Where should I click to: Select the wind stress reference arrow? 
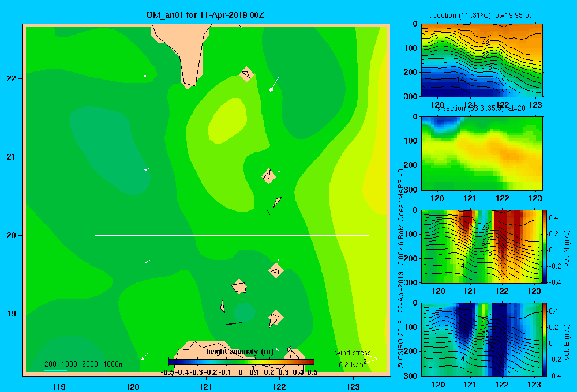[x=355, y=359]
